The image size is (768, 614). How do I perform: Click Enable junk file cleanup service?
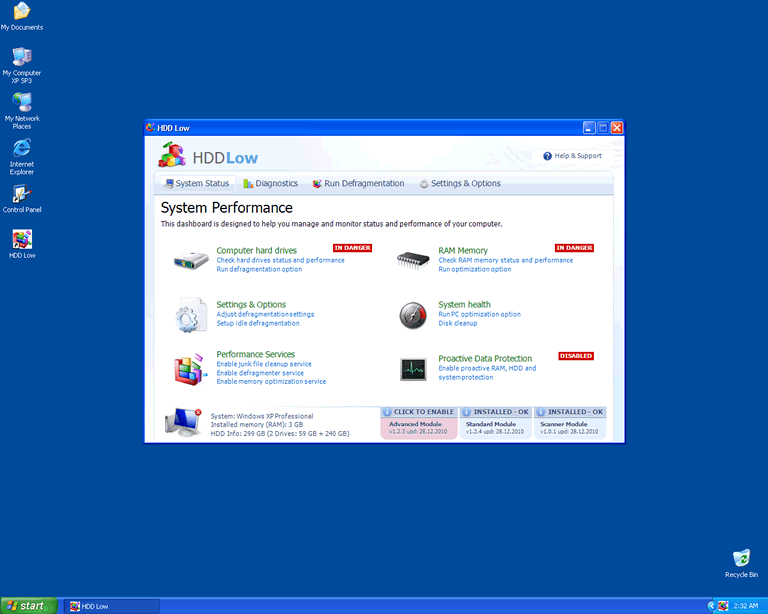point(264,364)
